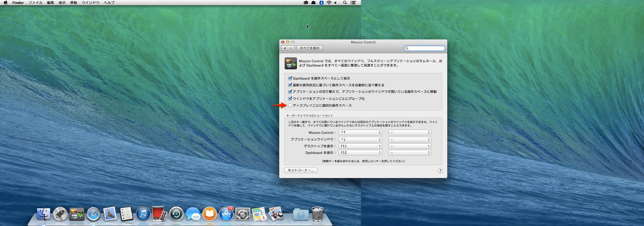644x226 pixels.
Task: Open Mission Control mouse shortcut dropdown
Action: pos(410,132)
